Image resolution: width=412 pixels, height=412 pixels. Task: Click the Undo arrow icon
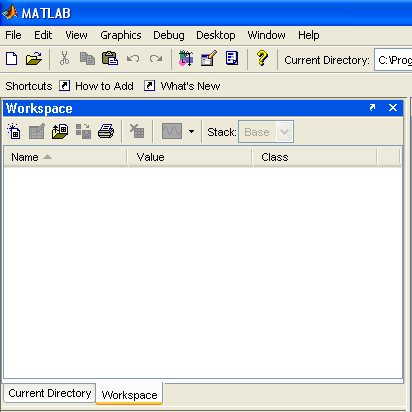(x=133, y=59)
